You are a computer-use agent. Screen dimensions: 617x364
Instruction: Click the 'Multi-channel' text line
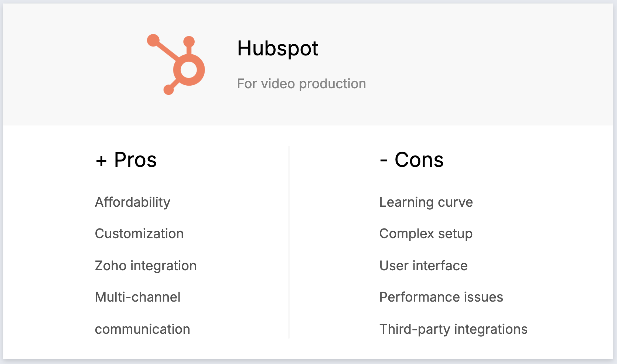(138, 297)
